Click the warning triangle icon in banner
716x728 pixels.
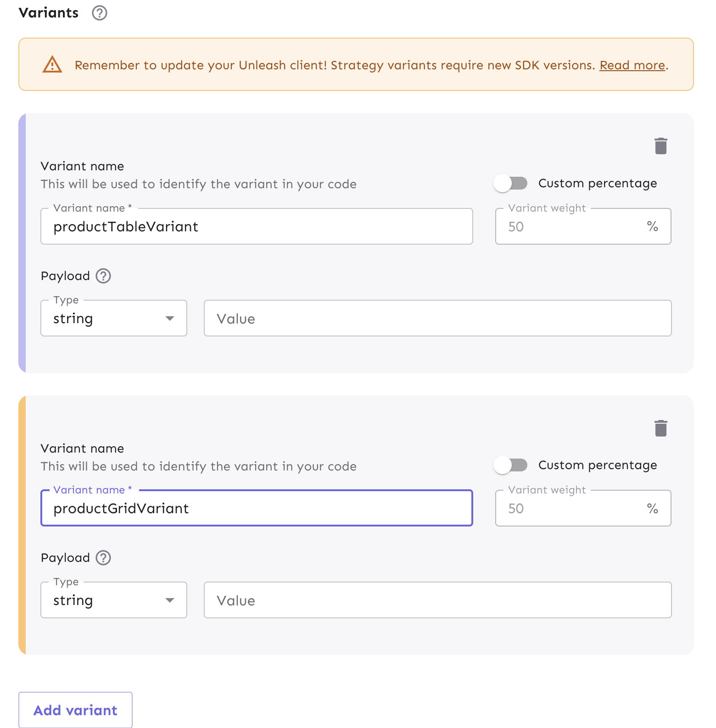[52, 65]
